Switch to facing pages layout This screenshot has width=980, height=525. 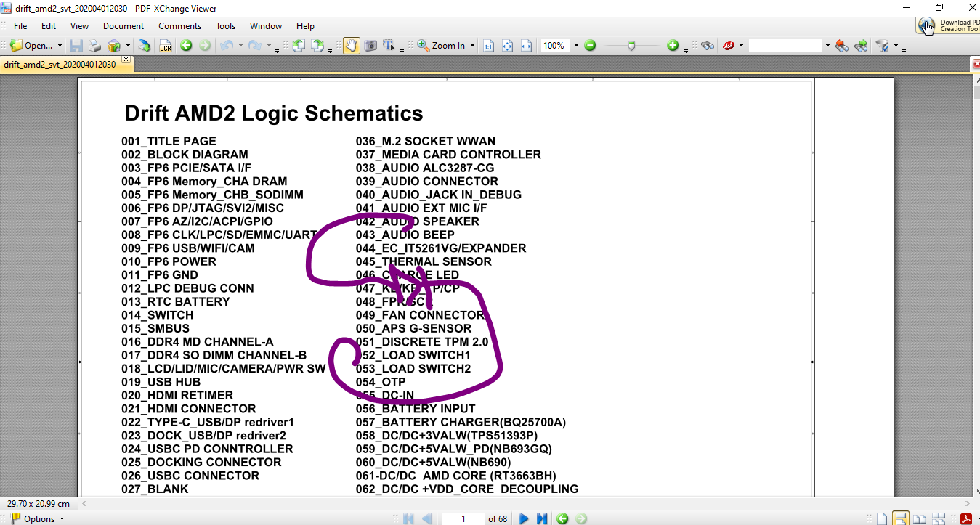pyautogui.click(x=920, y=518)
